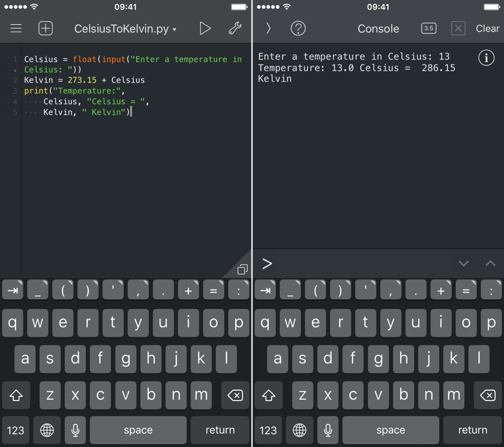Tap the underscore key in the editor keyboard row
The height and width of the screenshot is (447, 504).
37,290
